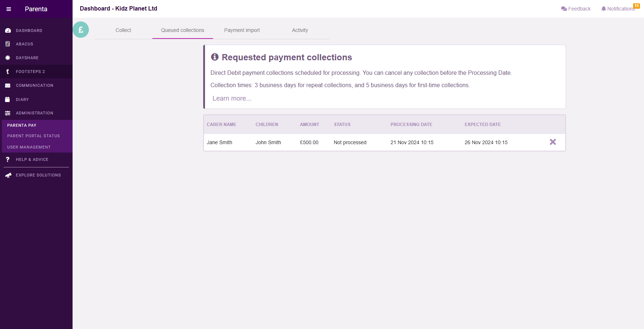644x329 pixels.
Task: Click the John Smith child cell
Action: coord(268,142)
